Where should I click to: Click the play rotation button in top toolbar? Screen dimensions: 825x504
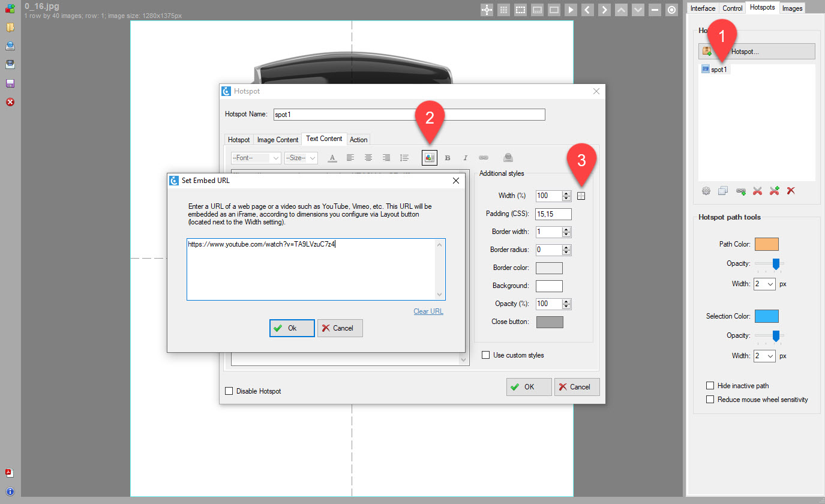(571, 10)
